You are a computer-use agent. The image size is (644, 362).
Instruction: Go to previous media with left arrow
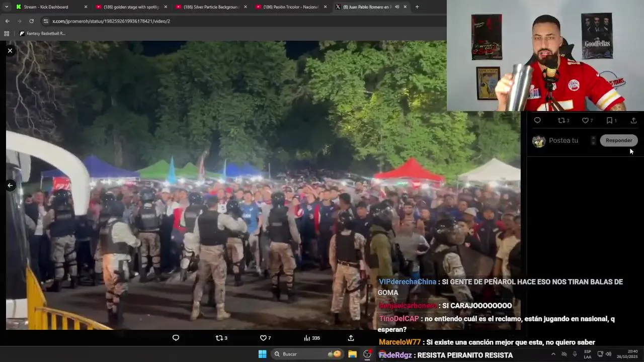(x=10, y=186)
